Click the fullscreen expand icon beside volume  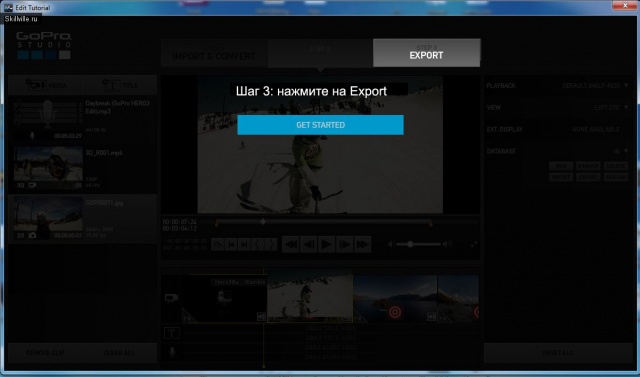click(474, 244)
